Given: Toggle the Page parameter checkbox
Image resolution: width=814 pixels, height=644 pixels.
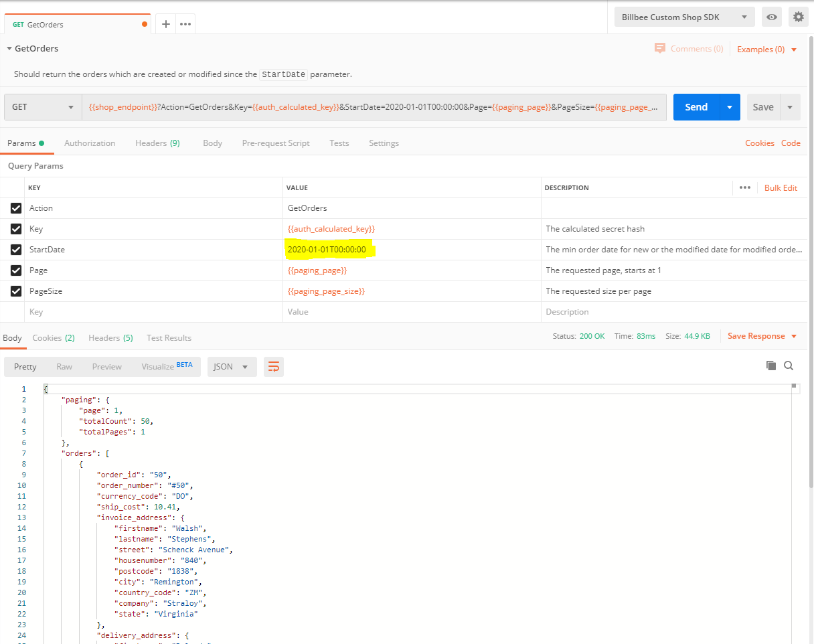Looking at the screenshot, I should tap(16, 270).
